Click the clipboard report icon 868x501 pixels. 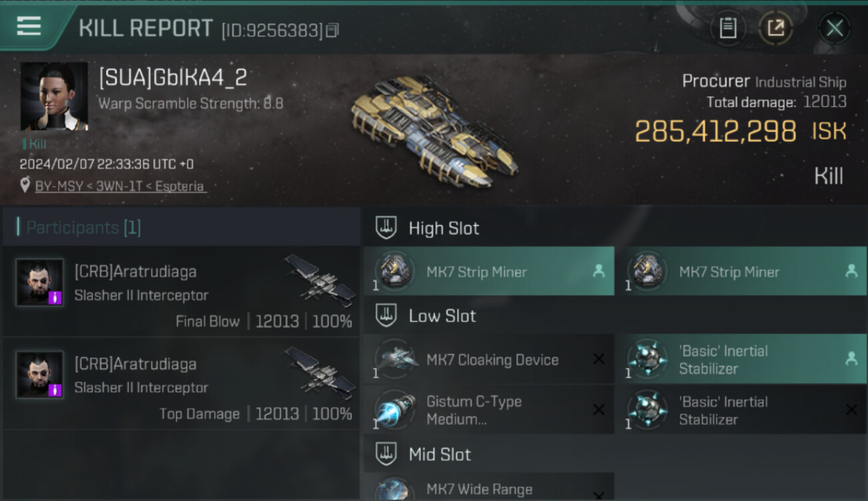pyautogui.click(x=728, y=28)
